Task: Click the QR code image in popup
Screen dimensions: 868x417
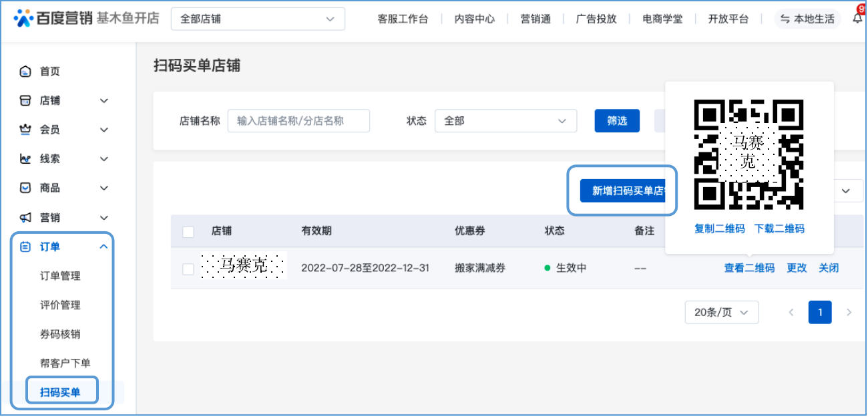Action: 749,154
